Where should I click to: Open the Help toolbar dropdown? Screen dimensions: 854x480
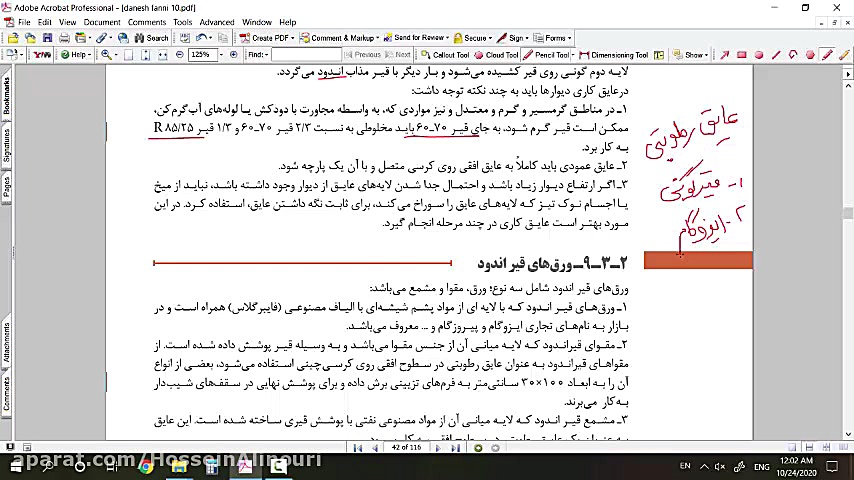(x=76, y=54)
